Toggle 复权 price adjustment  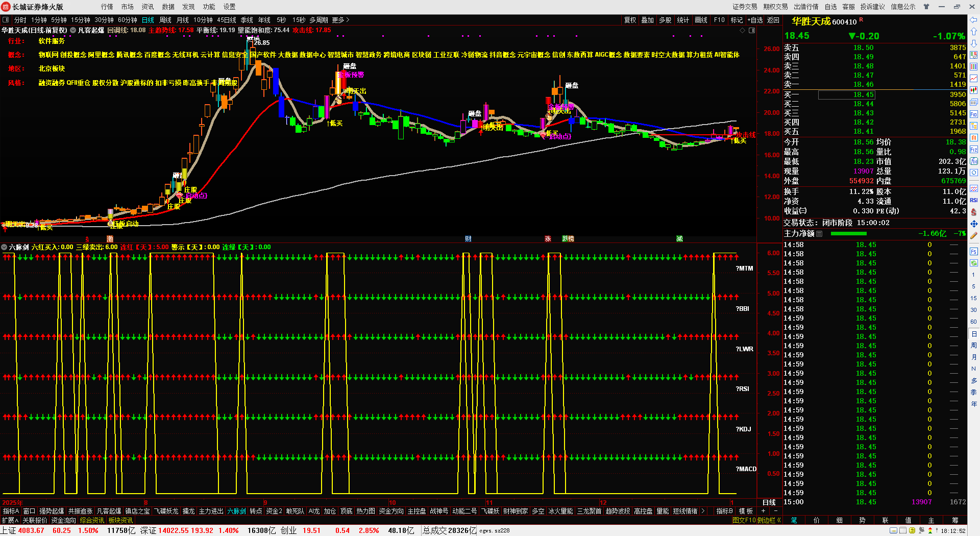pos(630,20)
